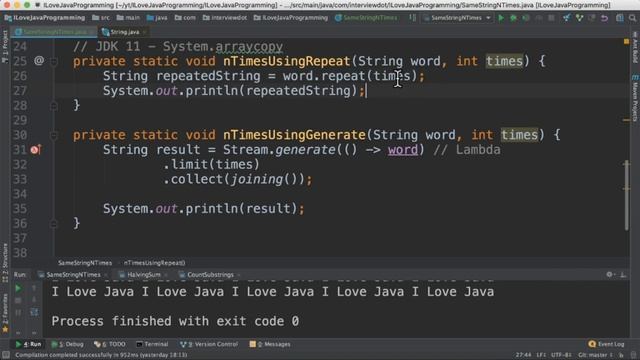
Task: Click src folder in navigation bar
Action: coord(101,18)
